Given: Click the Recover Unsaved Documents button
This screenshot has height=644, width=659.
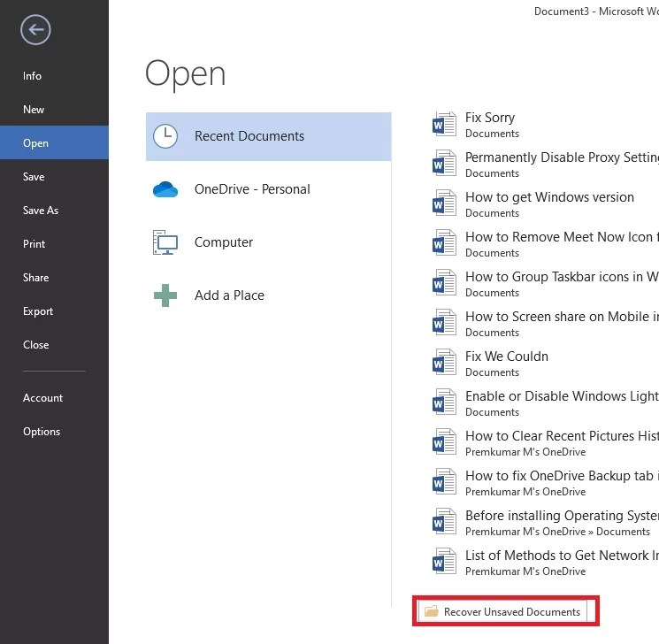Looking at the screenshot, I should (502, 611).
